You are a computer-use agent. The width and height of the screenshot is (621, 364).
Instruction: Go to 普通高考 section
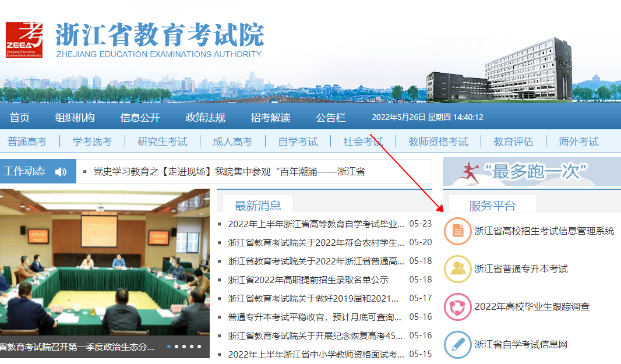(27, 142)
